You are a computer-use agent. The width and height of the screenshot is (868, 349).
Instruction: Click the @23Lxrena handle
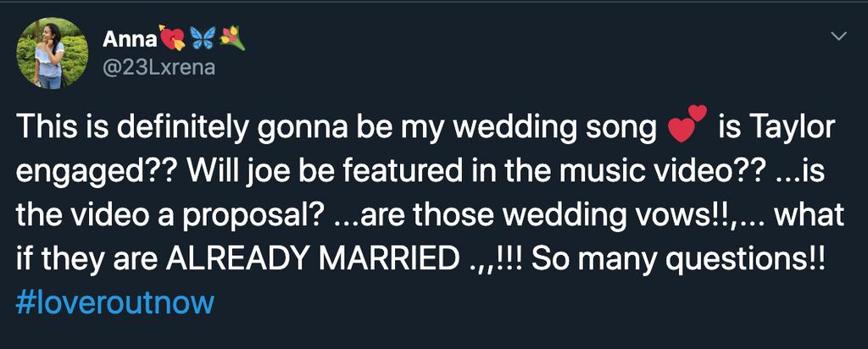coord(159,68)
